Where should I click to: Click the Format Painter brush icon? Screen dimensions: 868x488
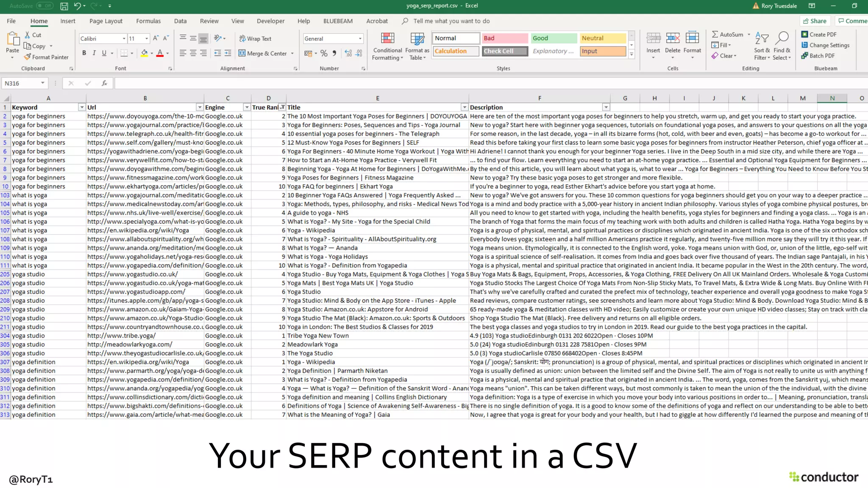28,57
